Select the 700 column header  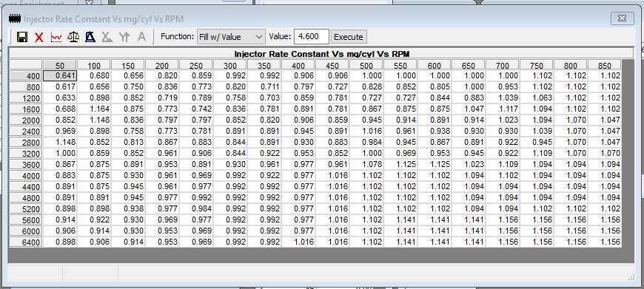coord(503,65)
